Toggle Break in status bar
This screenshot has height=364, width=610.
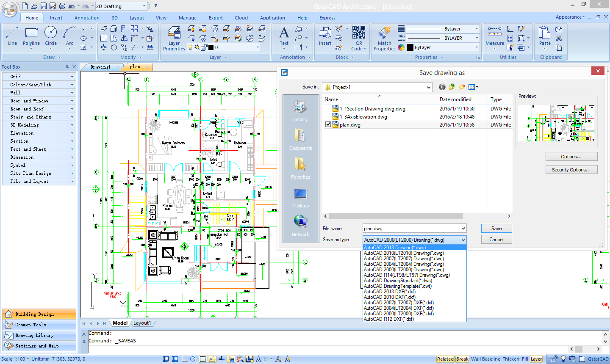point(462,359)
